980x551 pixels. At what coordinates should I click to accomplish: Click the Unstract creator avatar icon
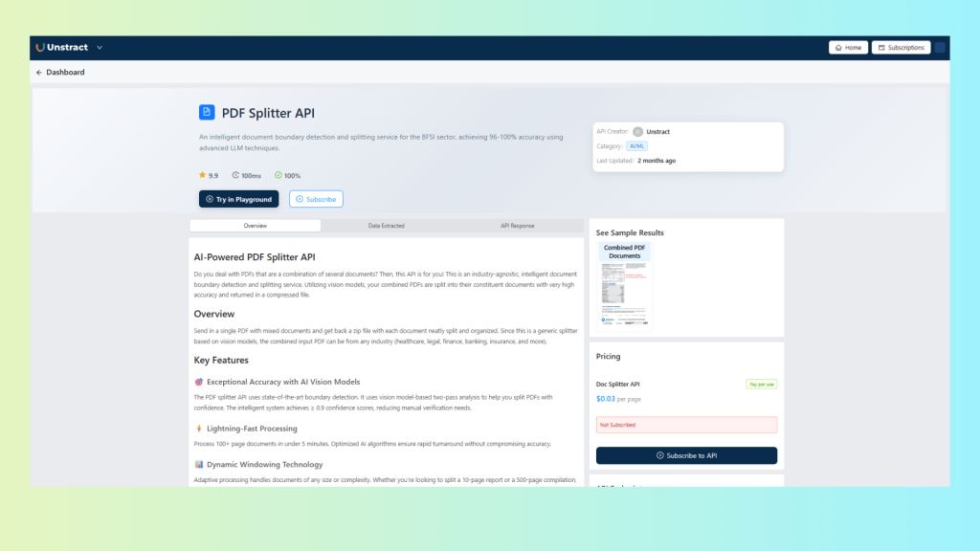pyautogui.click(x=637, y=132)
